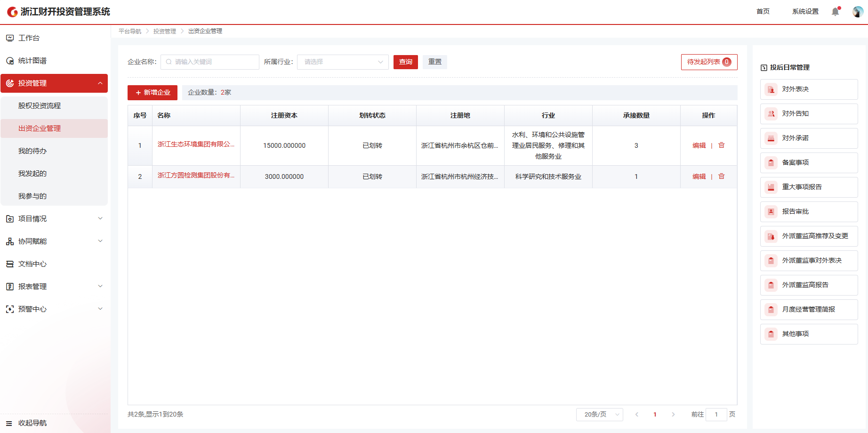Click the notification bell icon
Viewport: 868px width, 433px height.
(836, 12)
